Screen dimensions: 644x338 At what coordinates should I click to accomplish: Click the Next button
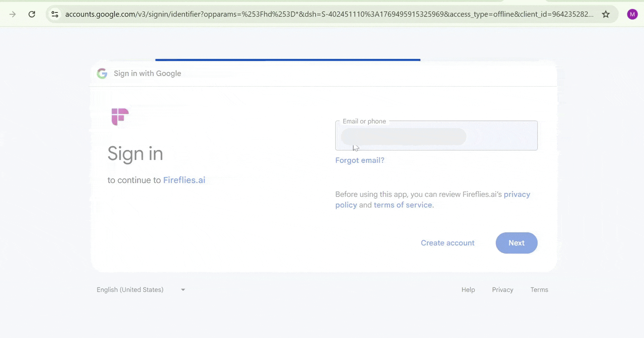pyautogui.click(x=517, y=243)
